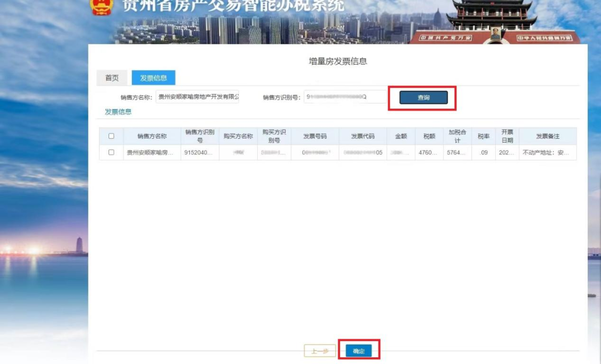
Task: Click the 增量房发票信息 page title
Action: (x=338, y=61)
